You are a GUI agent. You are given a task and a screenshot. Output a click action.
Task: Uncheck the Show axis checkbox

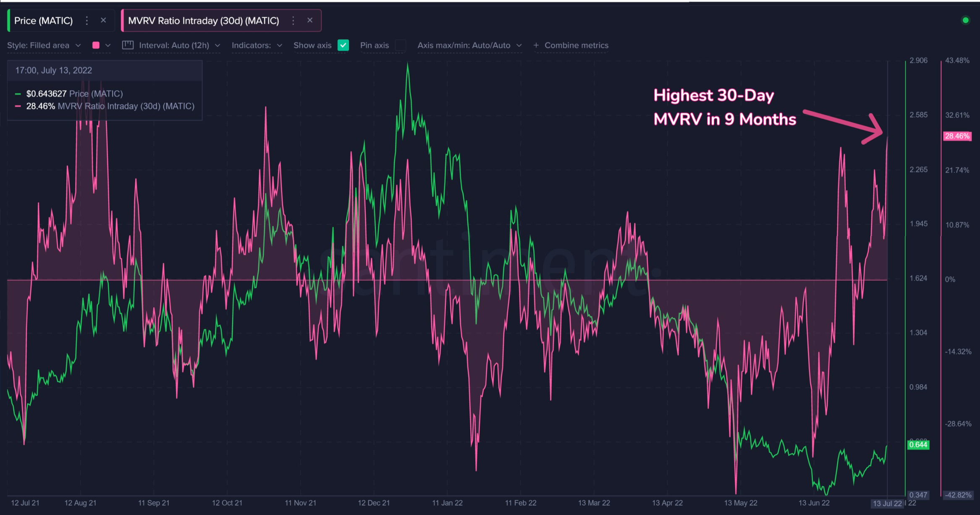point(343,45)
